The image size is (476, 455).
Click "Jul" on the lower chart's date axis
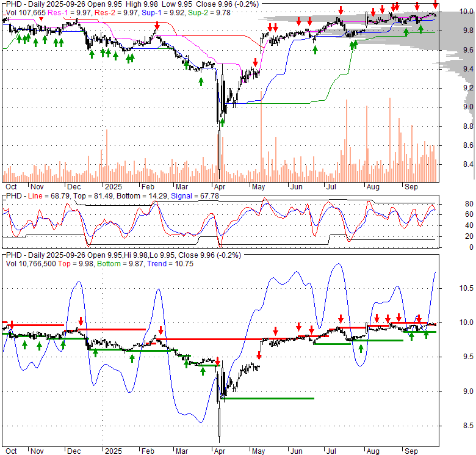point(331,451)
